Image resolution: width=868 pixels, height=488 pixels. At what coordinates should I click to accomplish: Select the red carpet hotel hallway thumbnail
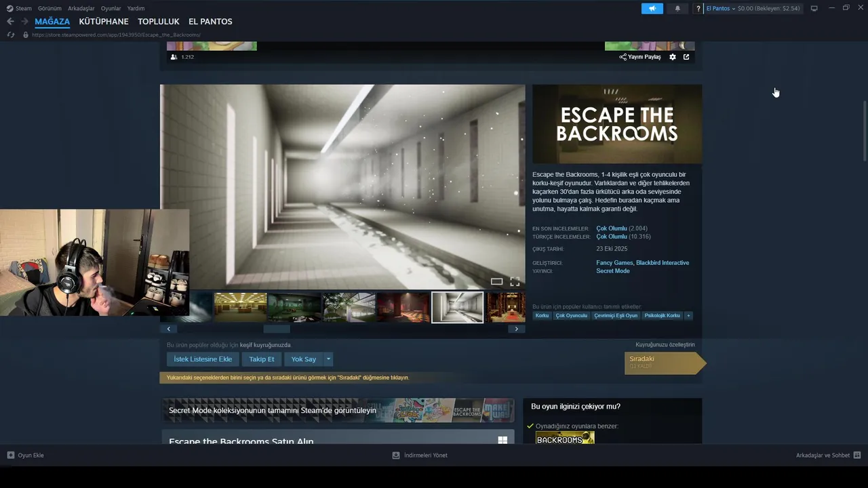coord(506,307)
